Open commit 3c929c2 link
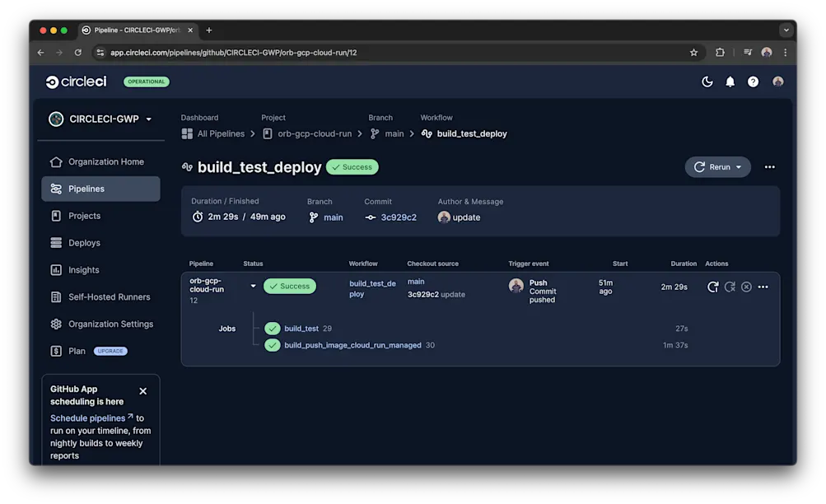Image resolution: width=826 pixels, height=504 pixels. point(399,217)
